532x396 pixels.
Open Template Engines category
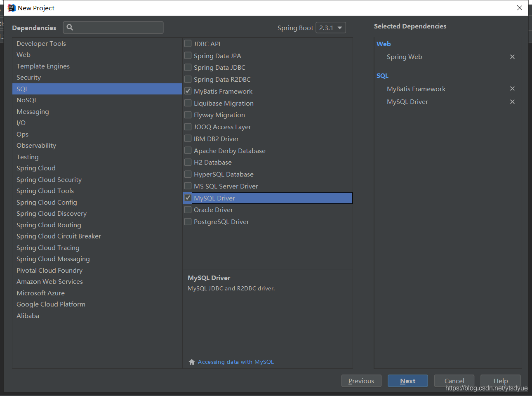pos(97,66)
